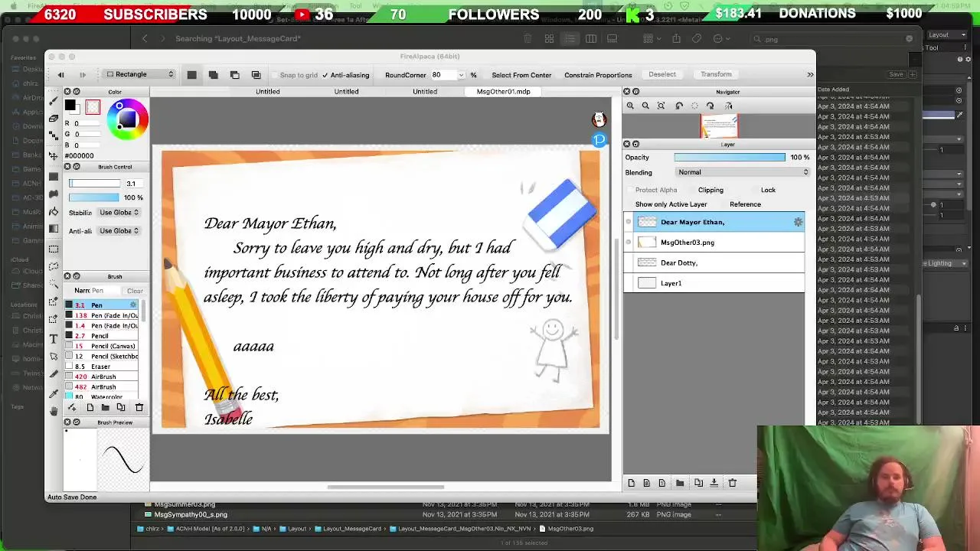
Task: Open gear settings for the Pen brush
Action: tap(133, 305)
